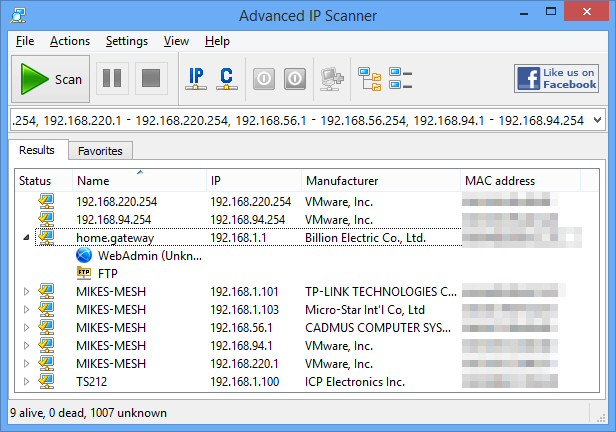Switch to the Results tab
The image size is (616, 432).
pyautogui.click(x=37, y=150)
